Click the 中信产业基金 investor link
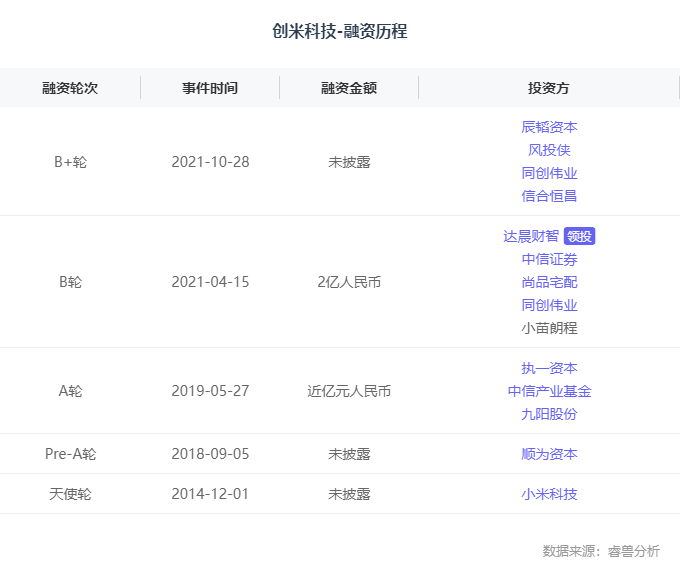Viewport: 680px width, 587px height. [549, 391]
